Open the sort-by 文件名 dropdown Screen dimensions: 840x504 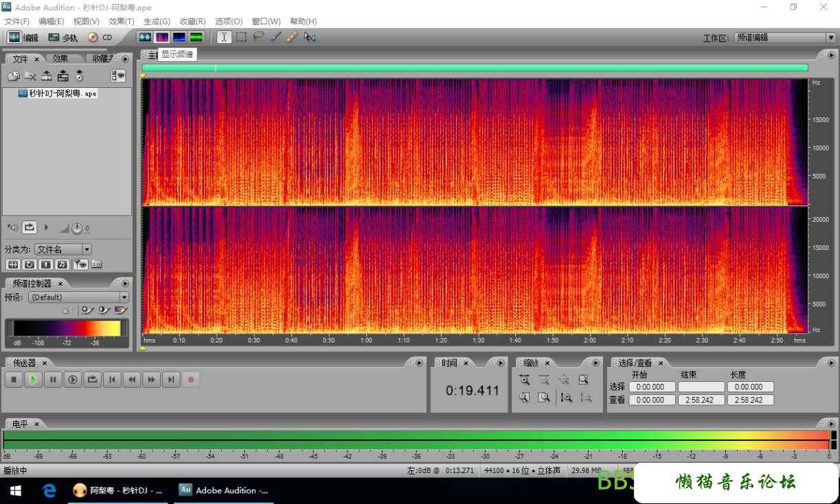tap(63, 249)
